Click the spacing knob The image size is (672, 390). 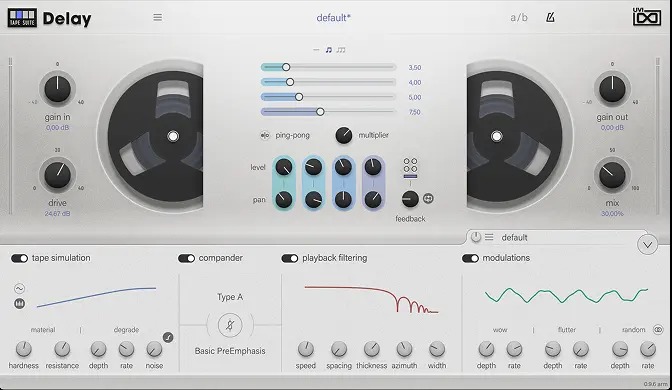[339, 349]
